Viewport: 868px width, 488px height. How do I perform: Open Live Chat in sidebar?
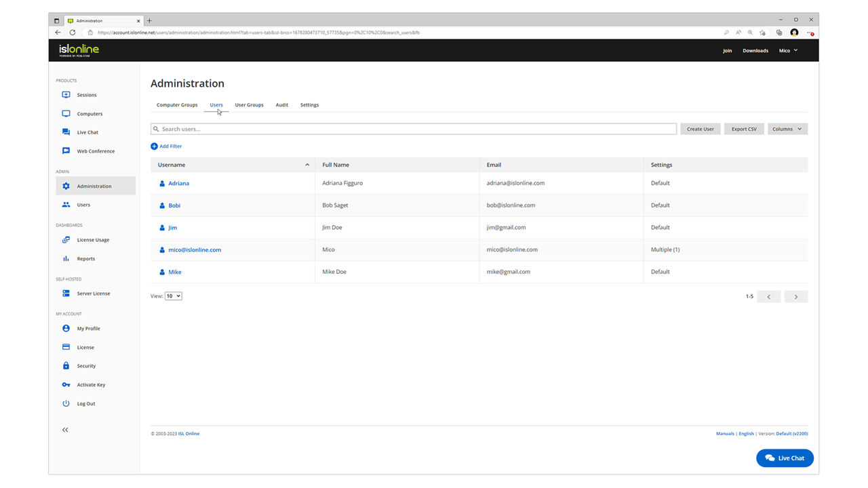(x=87, y=133)
